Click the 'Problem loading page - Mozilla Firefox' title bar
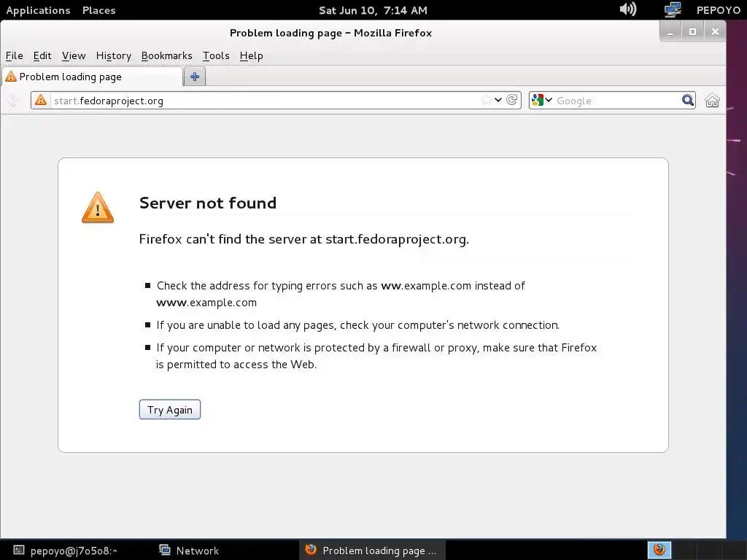The image size is (747, 560). 330,33
